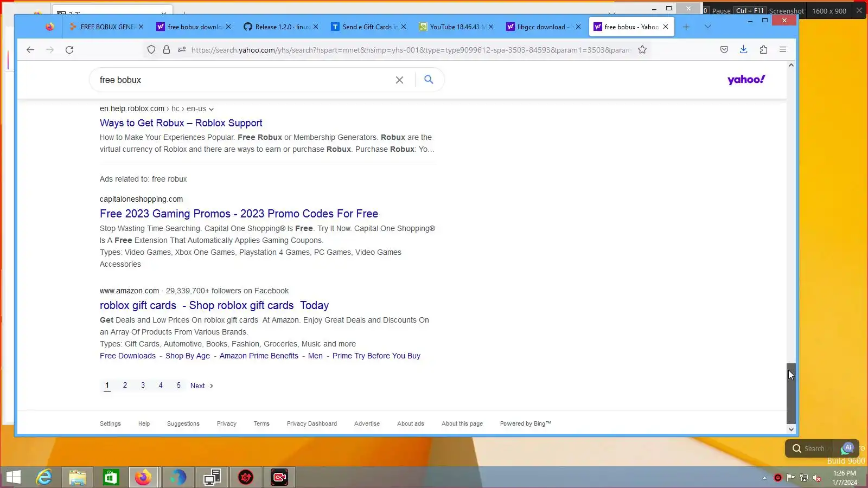The width and height of the screenshot is (868, 488).
Task: Close the 'free bobux download' tab
Action: pyautogui.click(x=228, y=27)
